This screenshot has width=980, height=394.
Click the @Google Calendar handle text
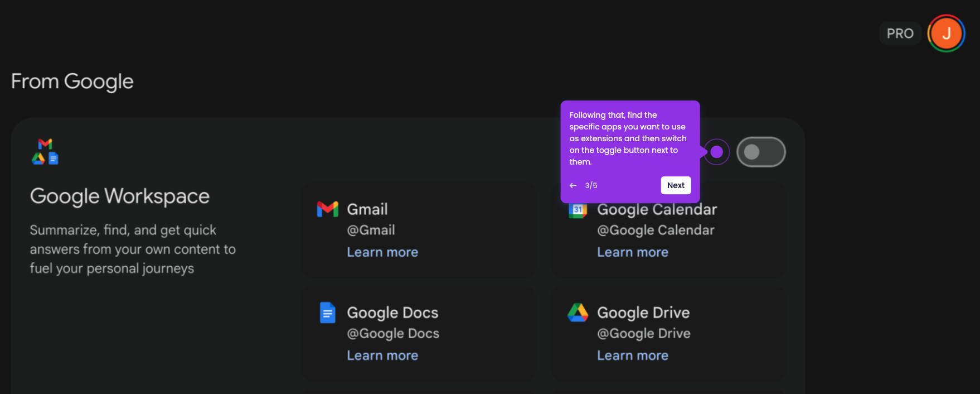(656, 230)
